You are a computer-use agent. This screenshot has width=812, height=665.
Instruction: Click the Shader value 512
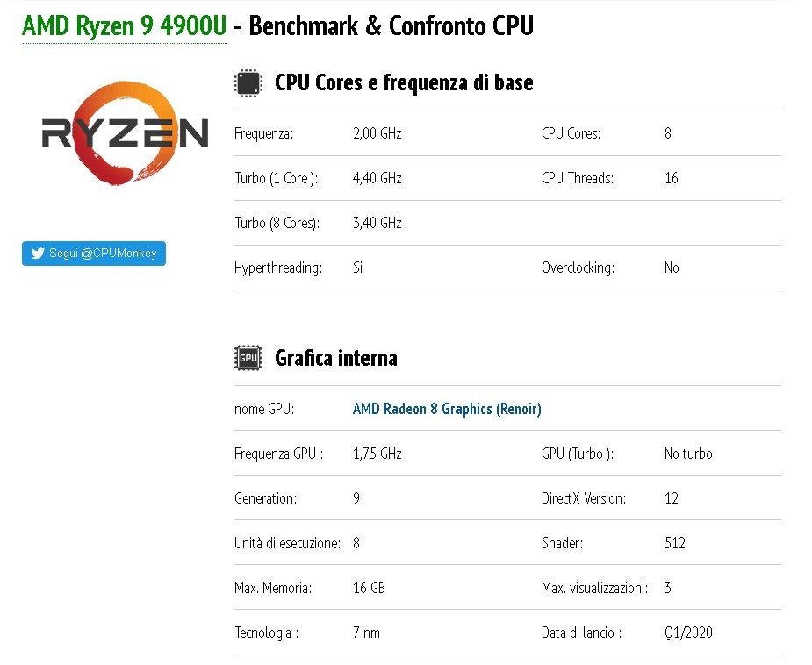(675, 544)
